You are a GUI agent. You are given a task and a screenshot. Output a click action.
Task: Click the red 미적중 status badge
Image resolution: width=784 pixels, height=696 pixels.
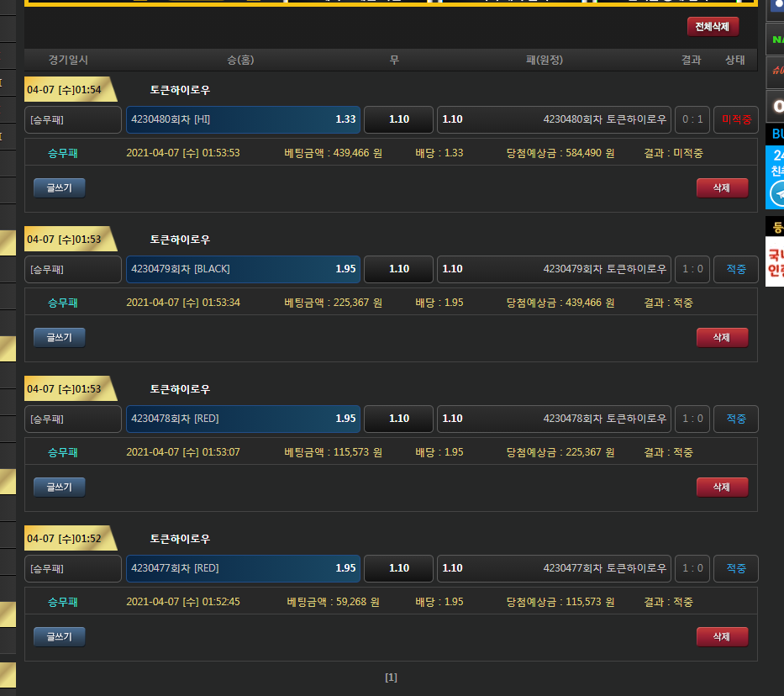tap(735, 119)
